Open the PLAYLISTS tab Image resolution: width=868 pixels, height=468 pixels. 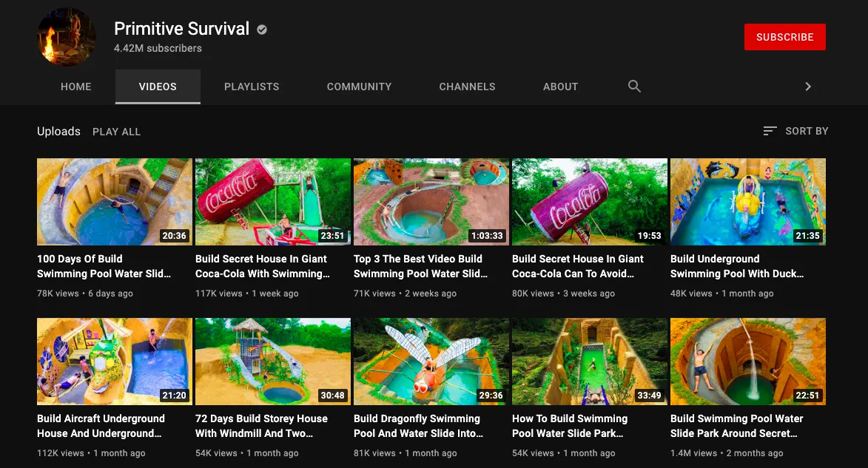click(252, 87)
